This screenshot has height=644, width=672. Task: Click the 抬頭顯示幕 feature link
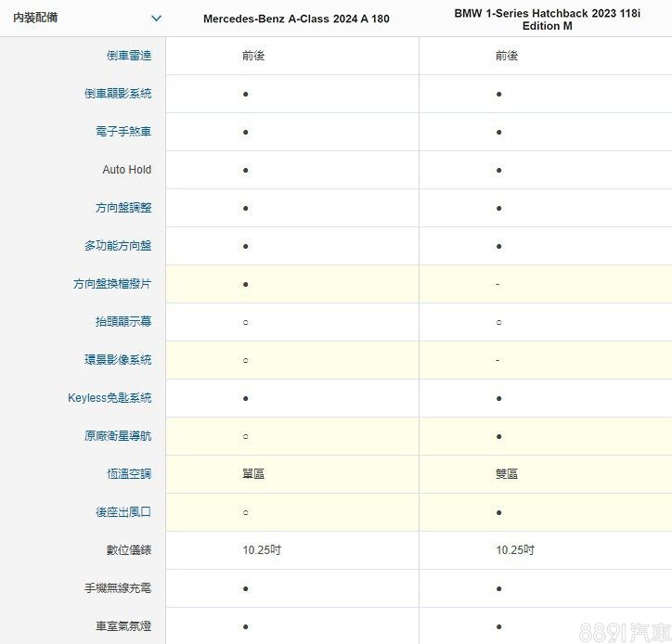click(x=123, y=322)
